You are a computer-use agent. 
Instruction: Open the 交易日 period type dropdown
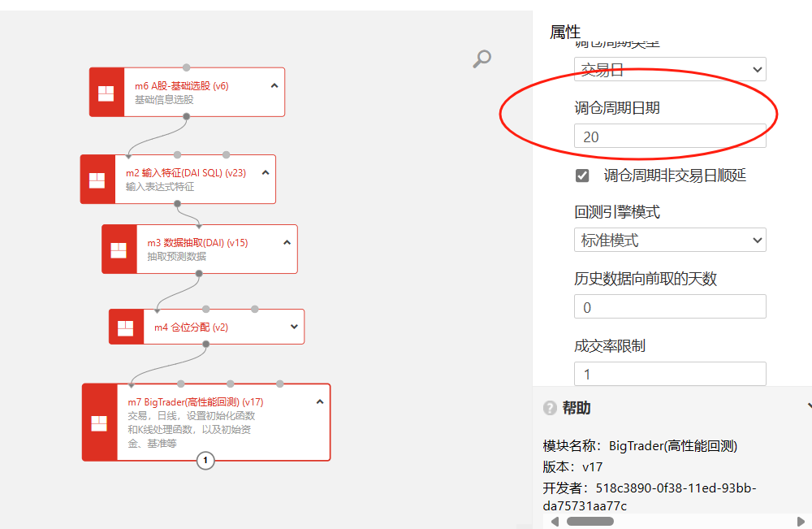click(669, 70)
